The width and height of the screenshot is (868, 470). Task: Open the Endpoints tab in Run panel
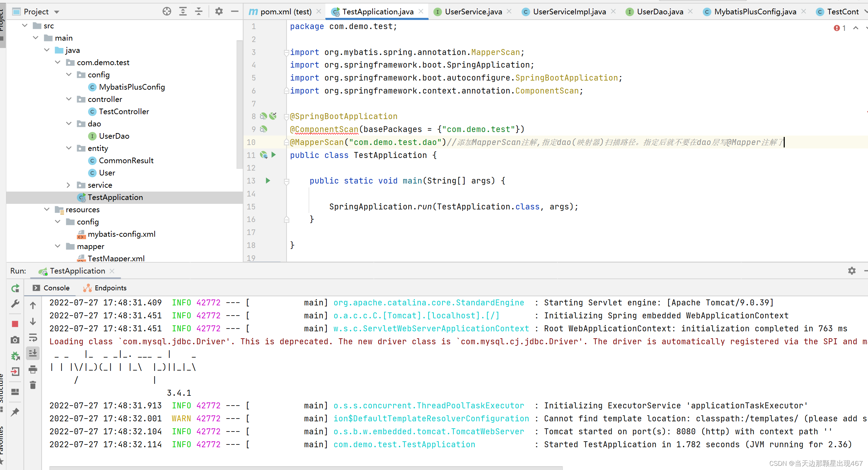click(x=110, y=288)
